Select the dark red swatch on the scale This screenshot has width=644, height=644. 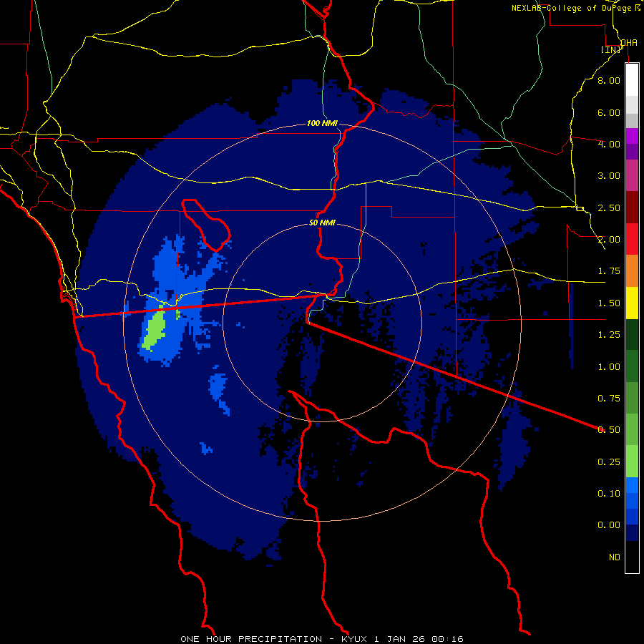click(x=632, y=208)
